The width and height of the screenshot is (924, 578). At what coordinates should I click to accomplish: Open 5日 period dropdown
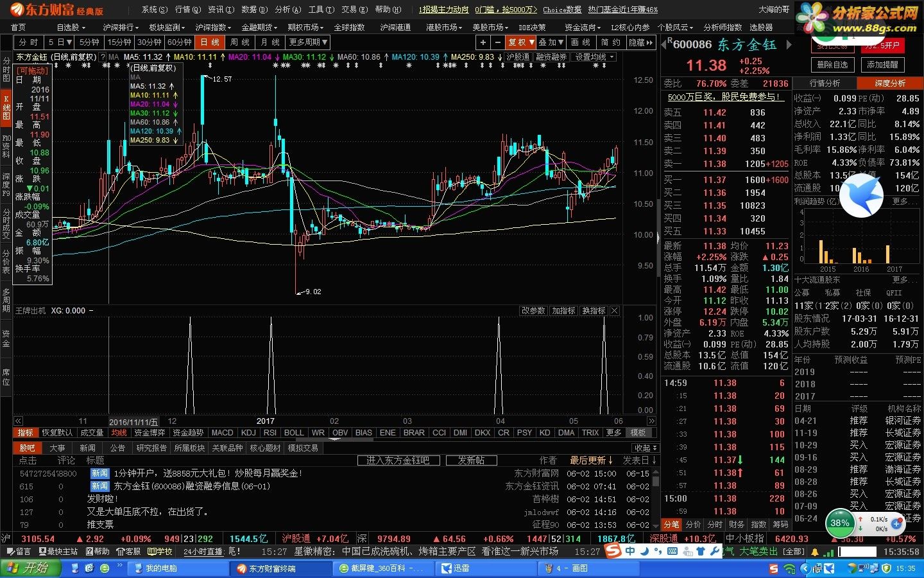60,42
